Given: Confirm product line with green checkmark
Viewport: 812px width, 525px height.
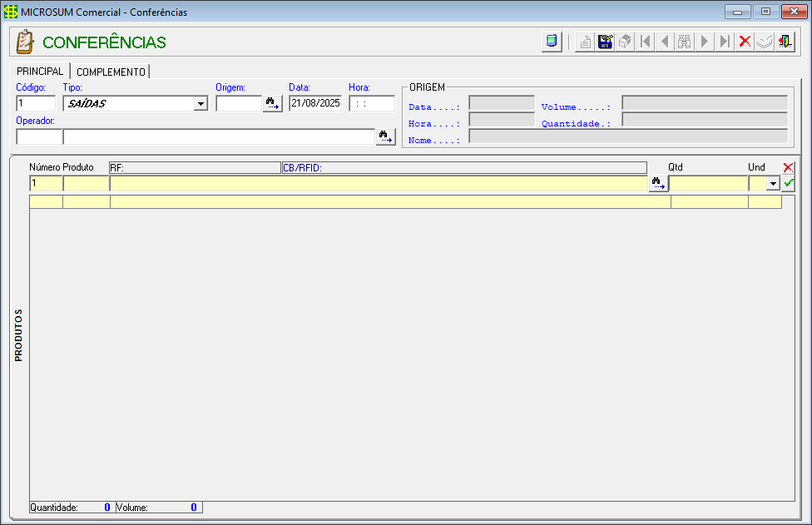Looking at the screenshot, I should pos(789,183).
